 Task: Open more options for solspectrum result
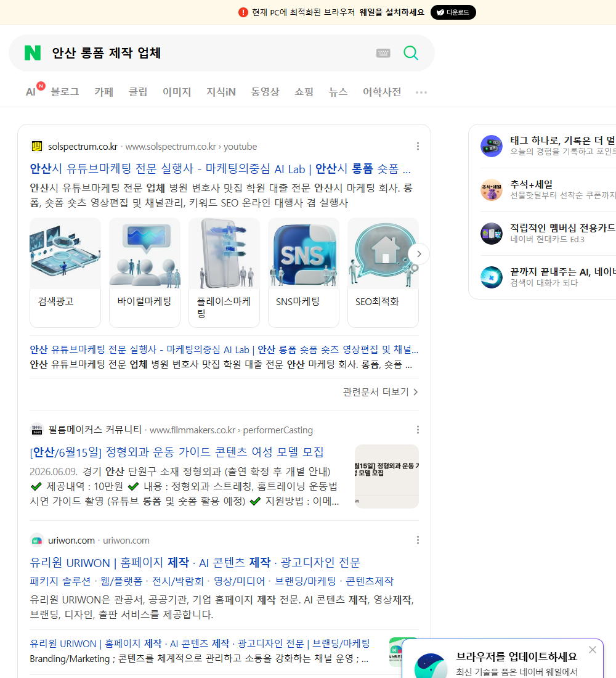click(418, 146)
